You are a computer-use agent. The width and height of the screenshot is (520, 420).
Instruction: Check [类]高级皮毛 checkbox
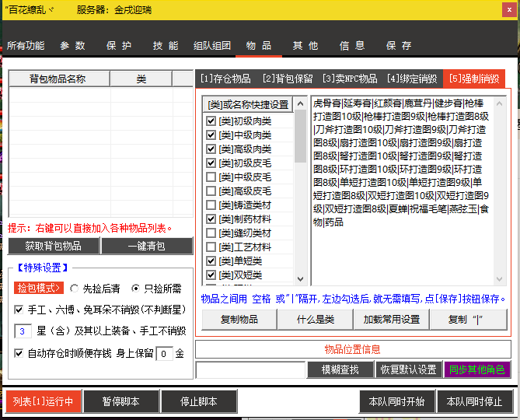[x=211, y=191]
